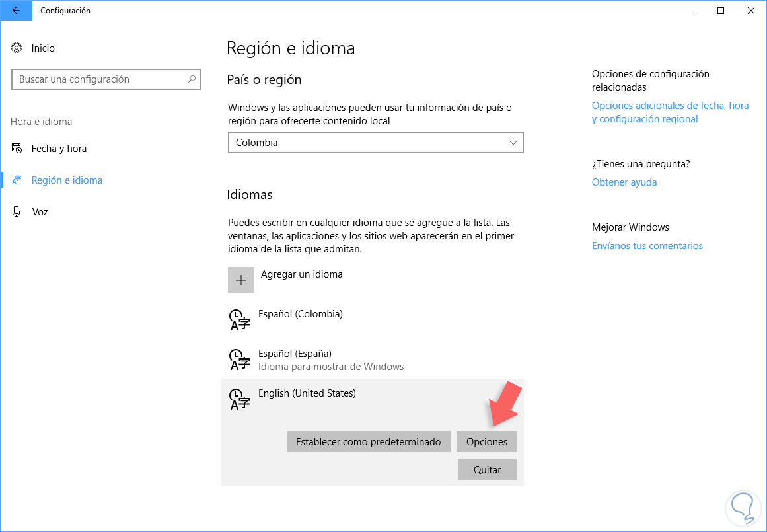Open the Colombia country dropdown
The image size is (767, 532).
click(376, 143)
